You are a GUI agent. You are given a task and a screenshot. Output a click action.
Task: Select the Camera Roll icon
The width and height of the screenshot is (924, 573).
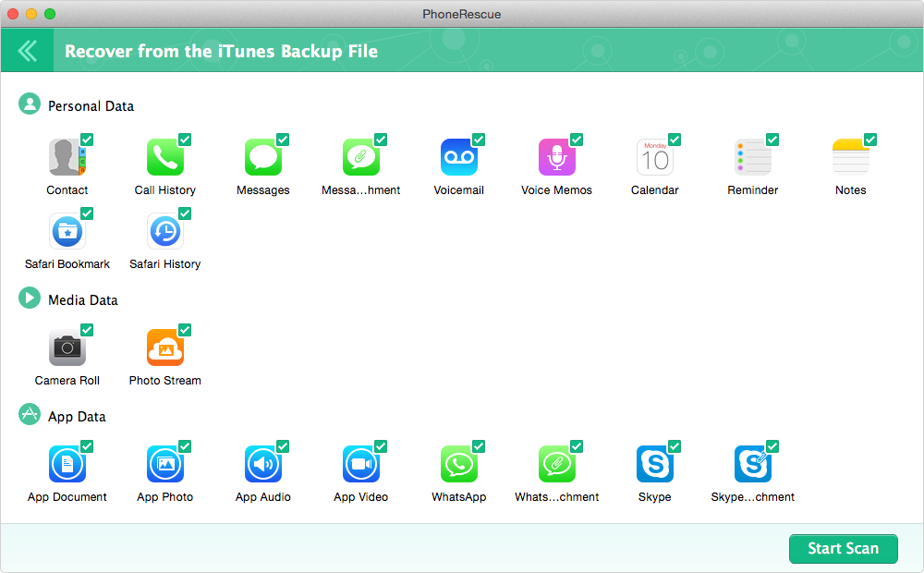67,347
